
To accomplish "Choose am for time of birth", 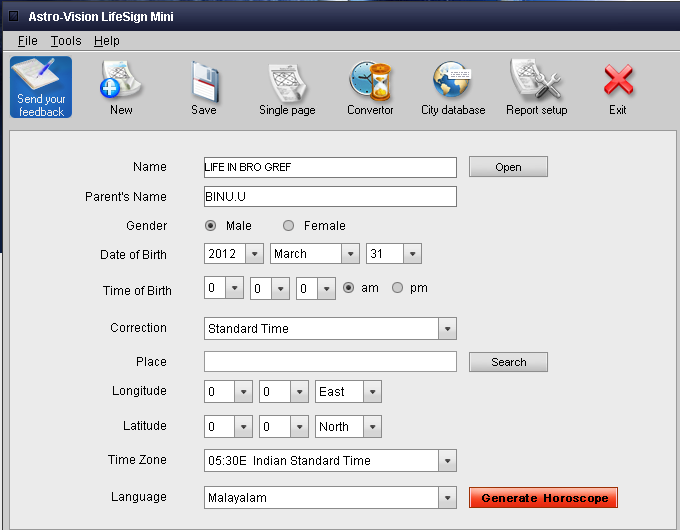I will pyautogui.click(x=348, y=288).
